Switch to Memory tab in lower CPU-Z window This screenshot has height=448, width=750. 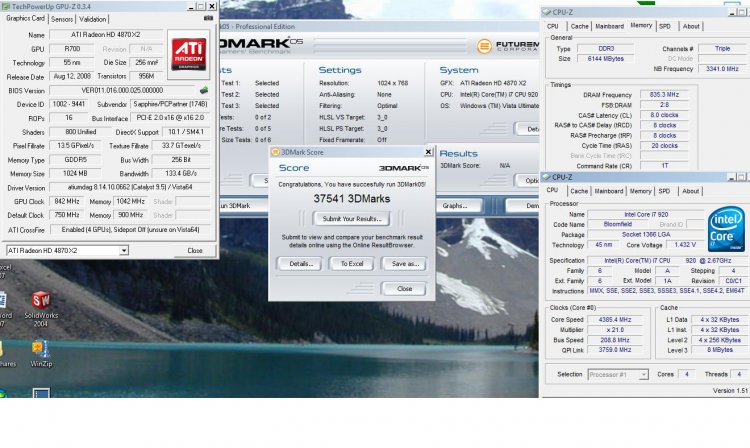click(x=640, y=191)
